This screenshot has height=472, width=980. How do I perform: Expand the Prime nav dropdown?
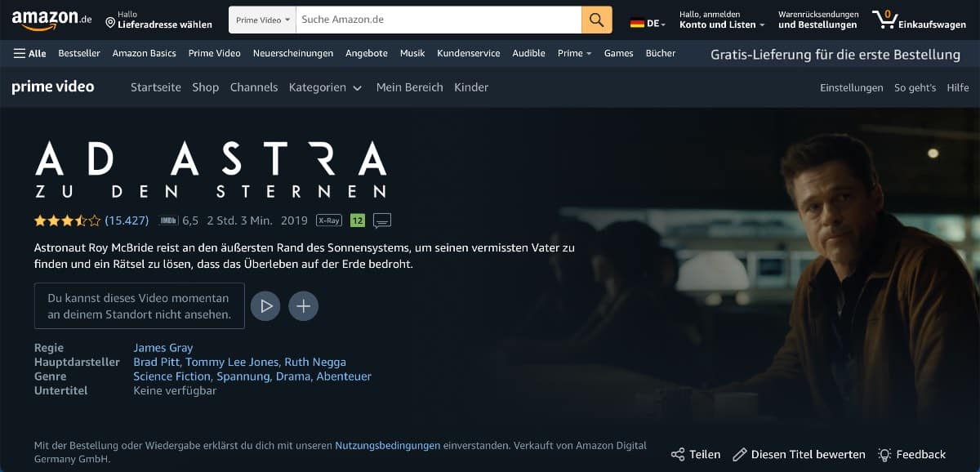pyautogui.click(x=574, y=53)
